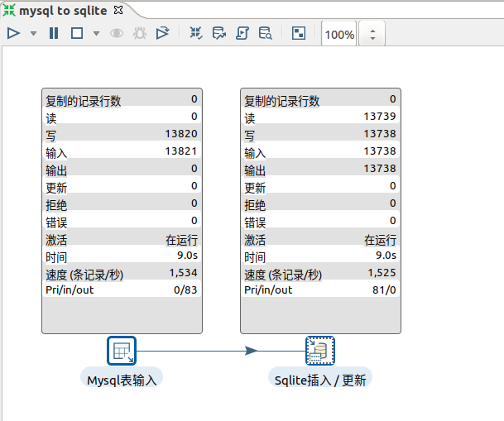
Task: Select the Sqlite插入 / 更新 step icon
Action: (319, 351)
